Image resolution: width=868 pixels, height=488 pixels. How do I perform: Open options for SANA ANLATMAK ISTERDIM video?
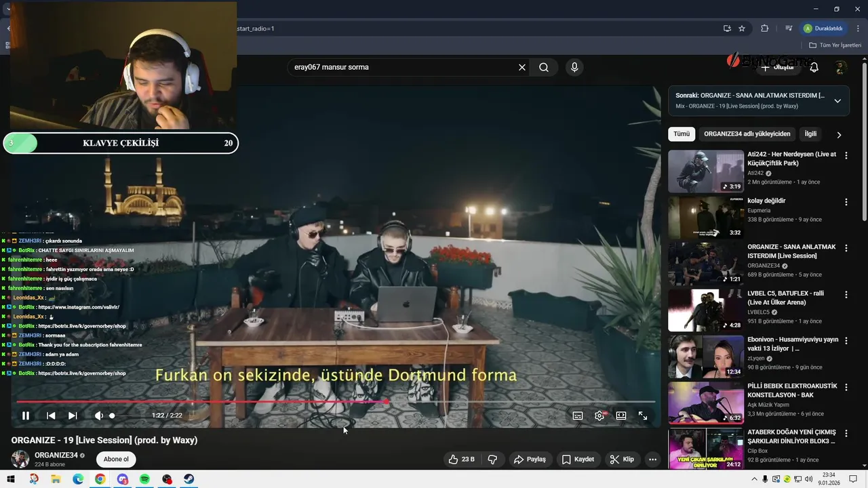tap(846, 249)
